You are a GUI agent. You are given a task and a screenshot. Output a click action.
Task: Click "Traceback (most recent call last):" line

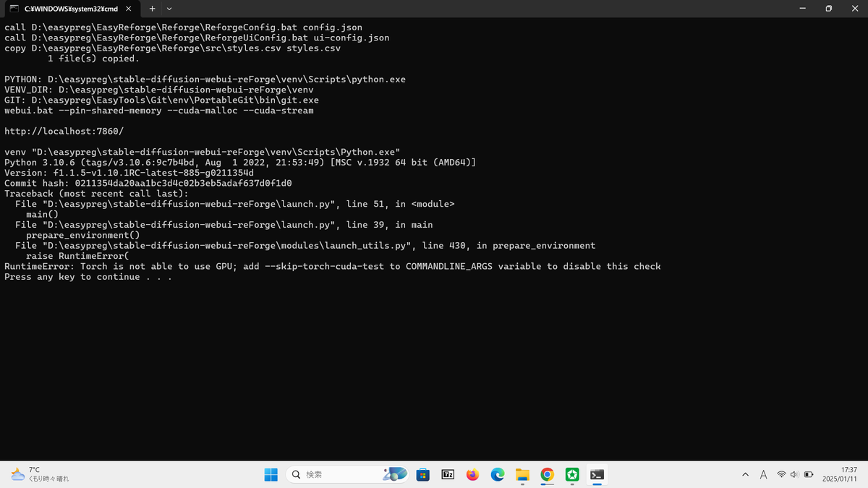(96, 194)
